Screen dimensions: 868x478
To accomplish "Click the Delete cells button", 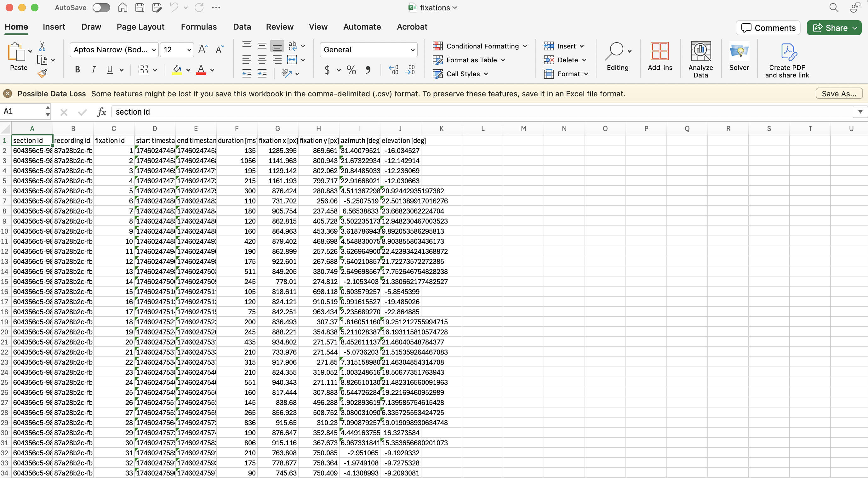I will coord(561,60).
